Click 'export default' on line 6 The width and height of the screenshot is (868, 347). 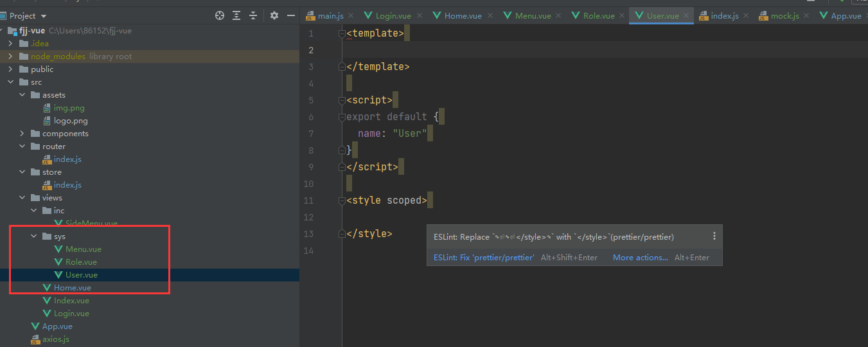pos(387,117)
